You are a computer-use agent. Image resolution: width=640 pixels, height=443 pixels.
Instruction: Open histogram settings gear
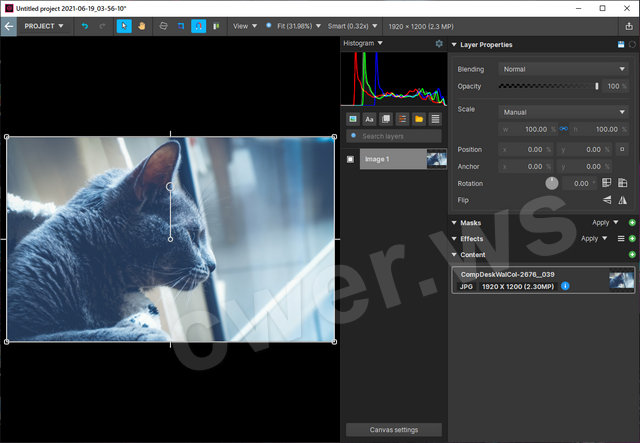click(439, 44)
